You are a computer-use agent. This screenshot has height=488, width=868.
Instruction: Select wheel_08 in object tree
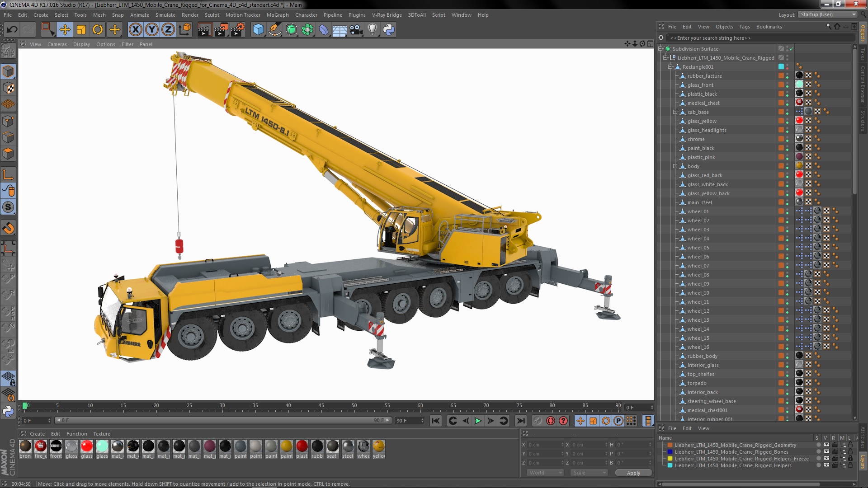tap(698, 275)
